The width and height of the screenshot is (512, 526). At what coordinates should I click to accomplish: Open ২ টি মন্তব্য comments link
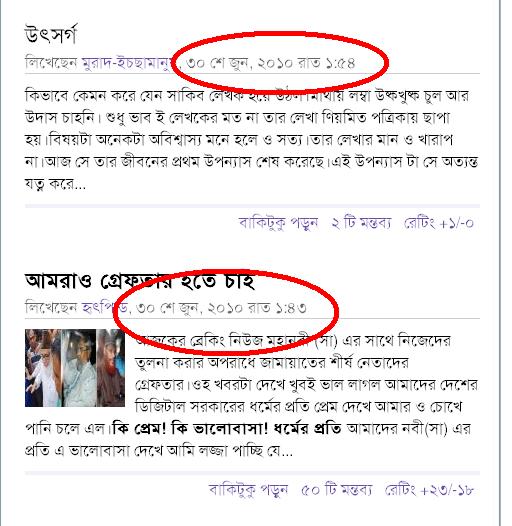[361, 223]
